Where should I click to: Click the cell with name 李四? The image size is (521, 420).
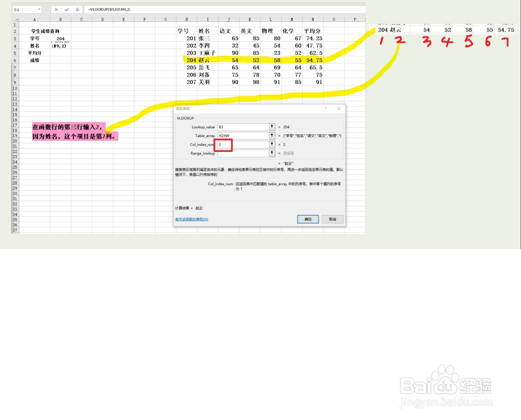(x=208, y=46)
